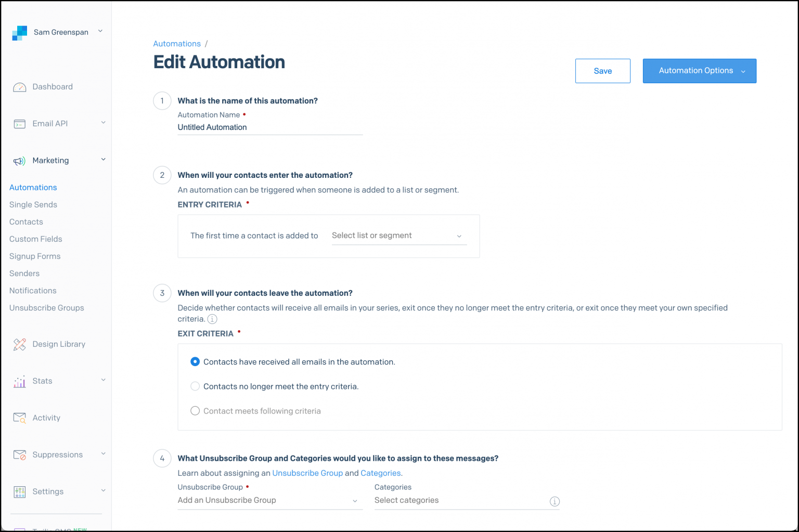Select 'Contacts have received all emails' option
Viewport: 799px width, 532px height.
click(195, 361)
